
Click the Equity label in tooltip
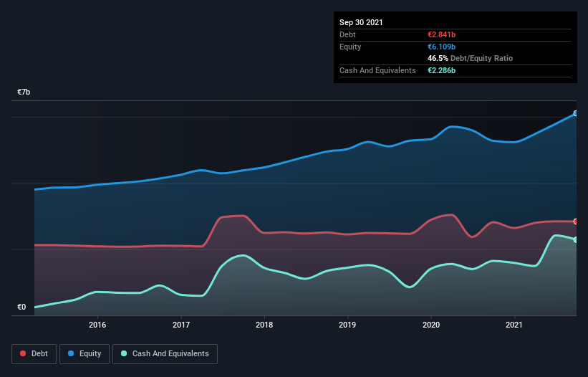[x=350, y=47]
